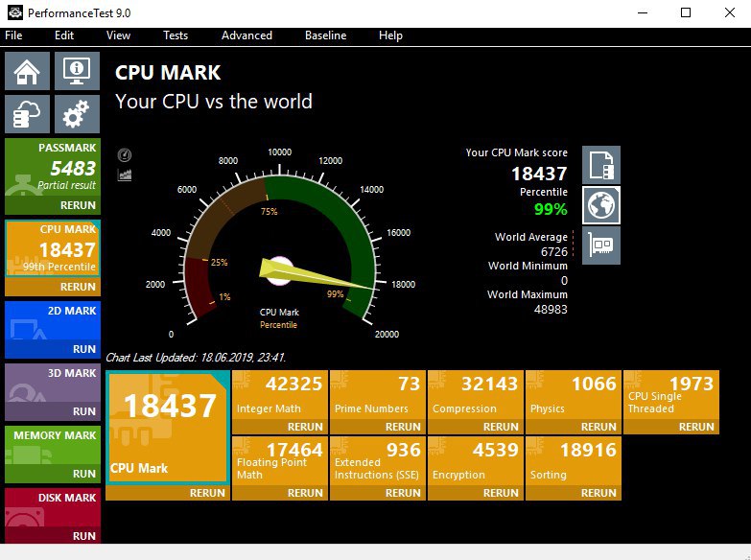Select the Physics 1066 tile
The image size is (751, 560).
click(x=574, y=395)
